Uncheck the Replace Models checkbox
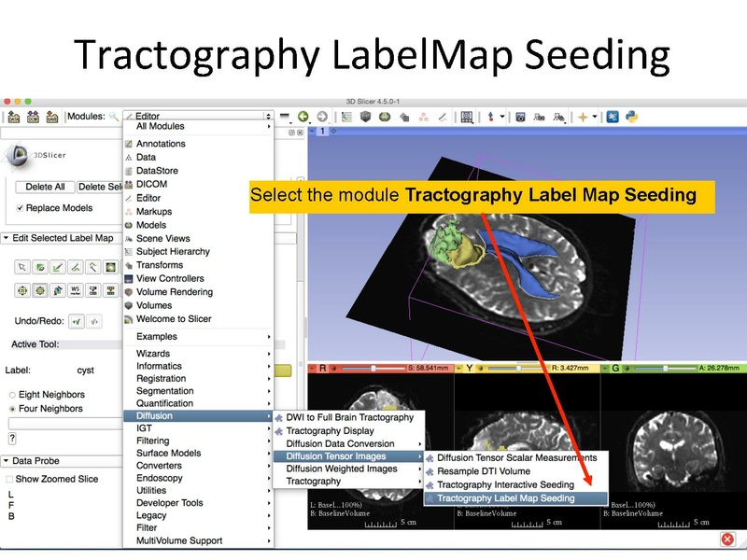 pyautogui.click(x=19, y=207)
